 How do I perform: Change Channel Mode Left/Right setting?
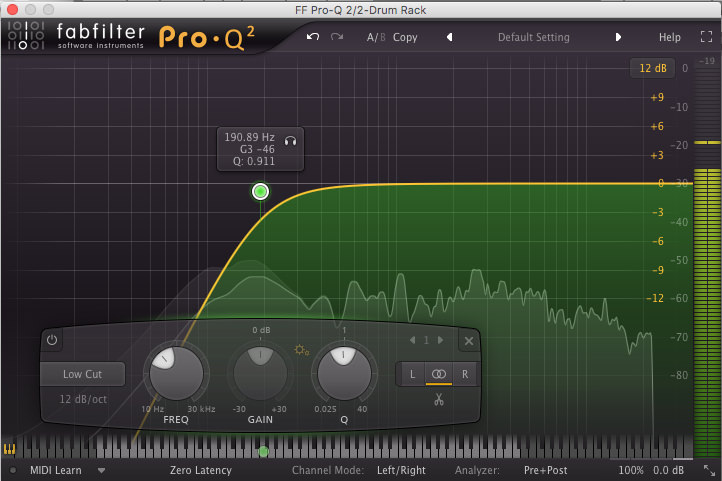pos(401,470)
